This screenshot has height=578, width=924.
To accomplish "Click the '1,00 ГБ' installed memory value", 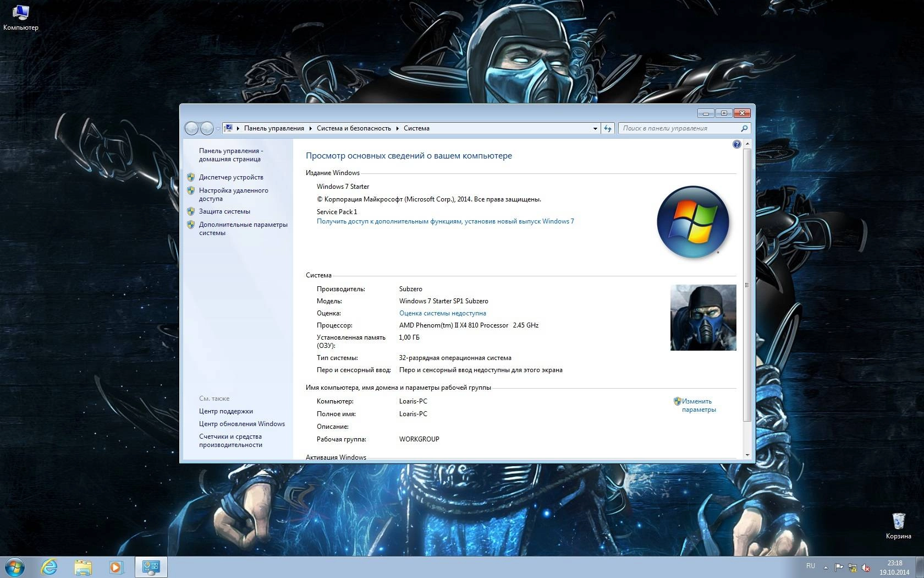I will point(409,337).
